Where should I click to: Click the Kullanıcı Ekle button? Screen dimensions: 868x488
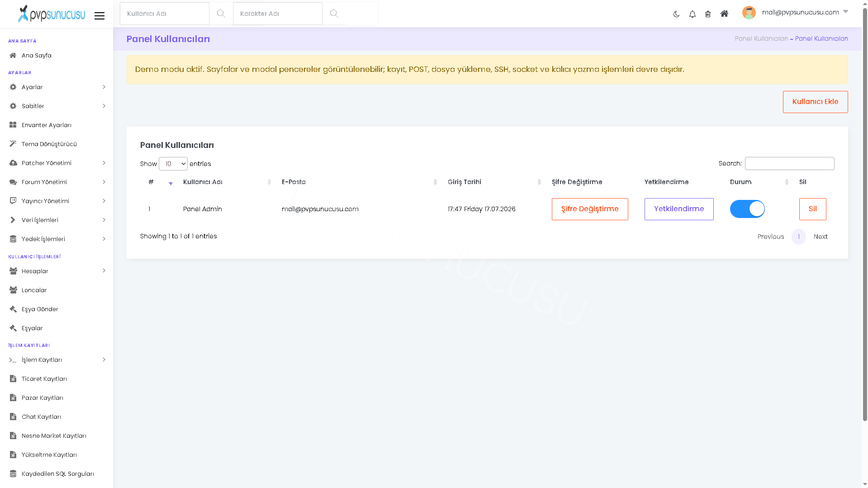pos(815,102)
